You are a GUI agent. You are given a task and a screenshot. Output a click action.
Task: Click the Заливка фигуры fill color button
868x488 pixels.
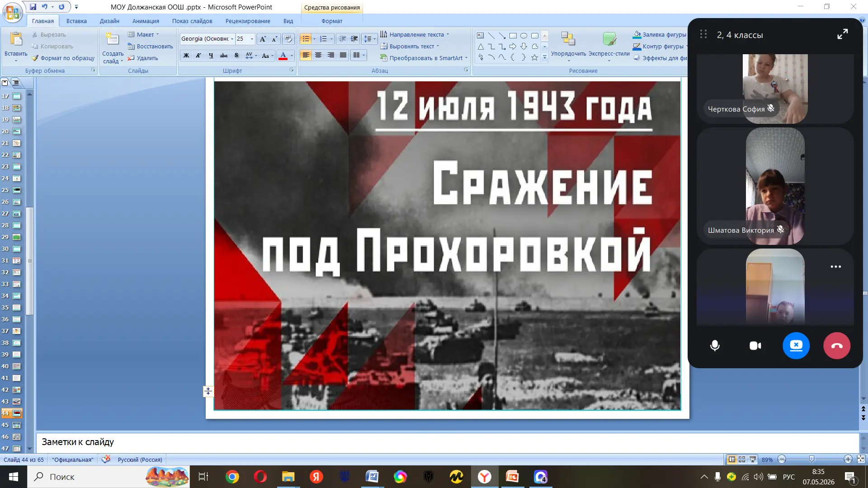point(660,34)
